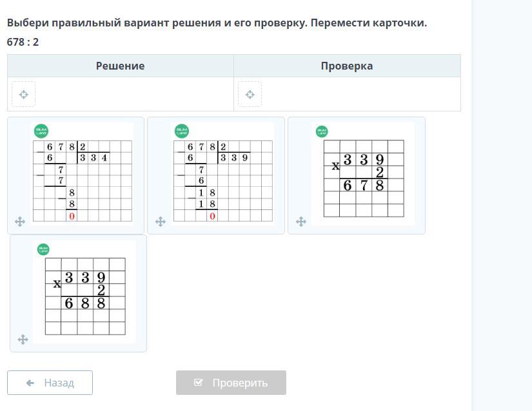Click the Проверить button
Screen dimensions: 532x411
pyautogui.click(x=231, y=383)
